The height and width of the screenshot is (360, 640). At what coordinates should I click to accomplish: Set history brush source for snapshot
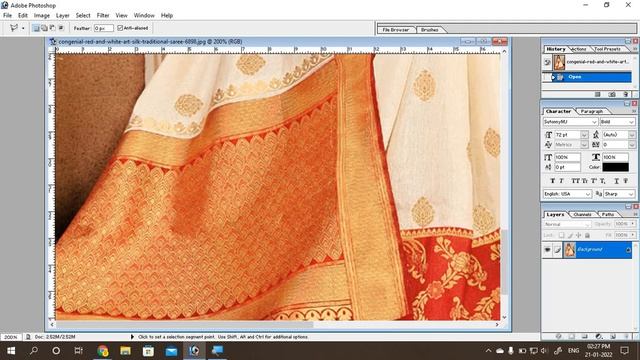point(547,62)
